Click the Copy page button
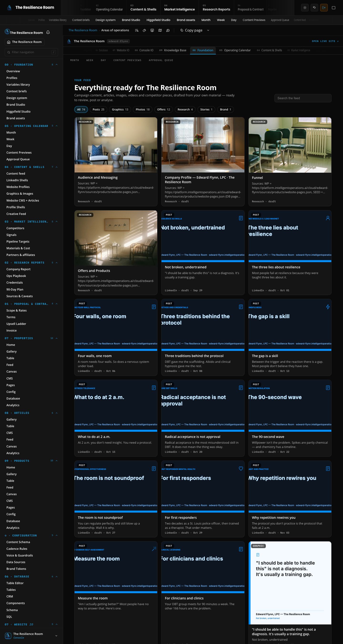 click(x=191, y=30)
